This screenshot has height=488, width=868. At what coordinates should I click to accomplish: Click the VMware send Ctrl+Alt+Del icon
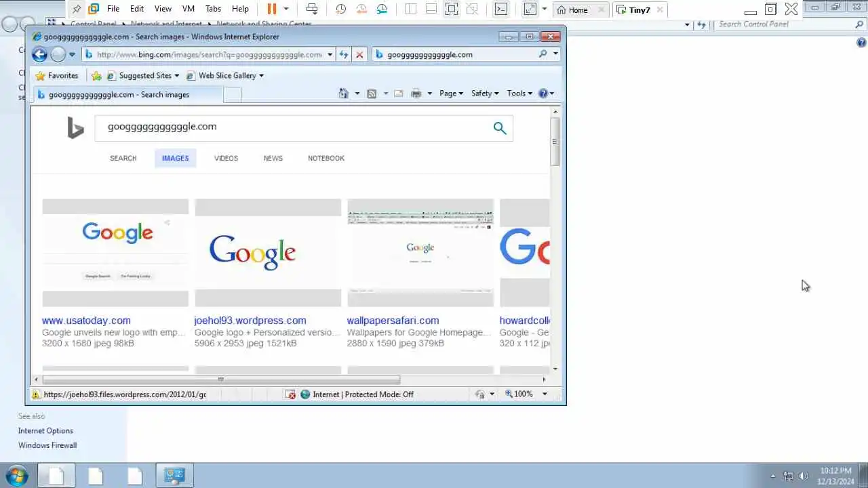click(x=312, y=9)
